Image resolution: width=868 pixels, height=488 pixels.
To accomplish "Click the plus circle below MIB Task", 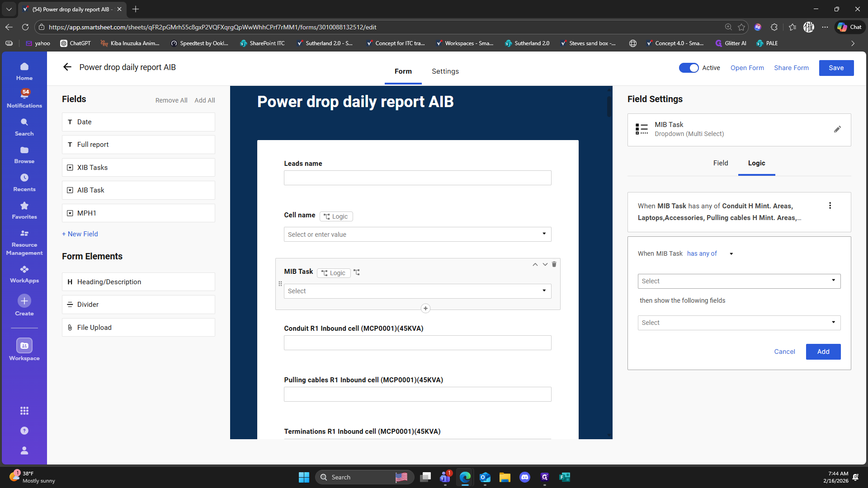I will coord(425,309).
